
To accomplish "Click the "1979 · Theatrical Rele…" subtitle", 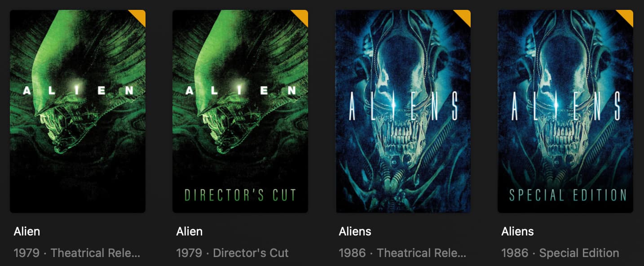I will coord(77,253).
